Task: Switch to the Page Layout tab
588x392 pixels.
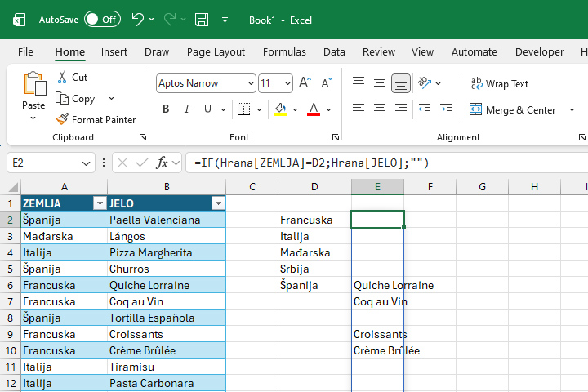Action: [x=216, y=51]
